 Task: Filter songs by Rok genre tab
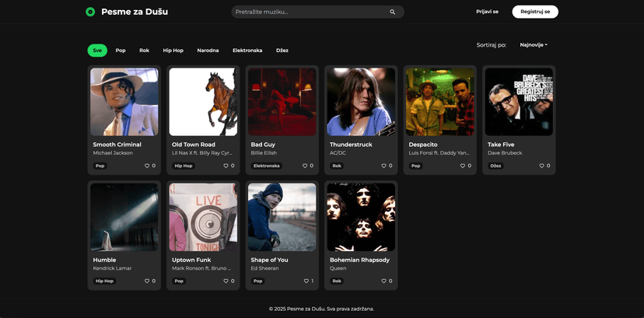click(144, 51)
